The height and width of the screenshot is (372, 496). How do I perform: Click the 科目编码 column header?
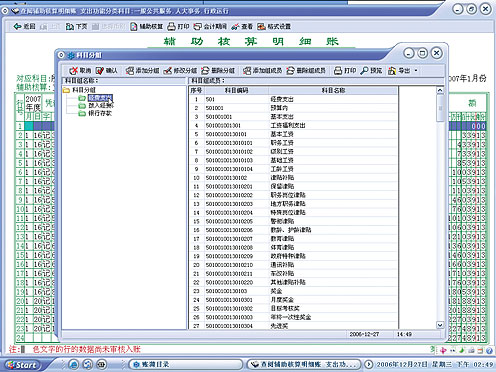pos(236,90)
